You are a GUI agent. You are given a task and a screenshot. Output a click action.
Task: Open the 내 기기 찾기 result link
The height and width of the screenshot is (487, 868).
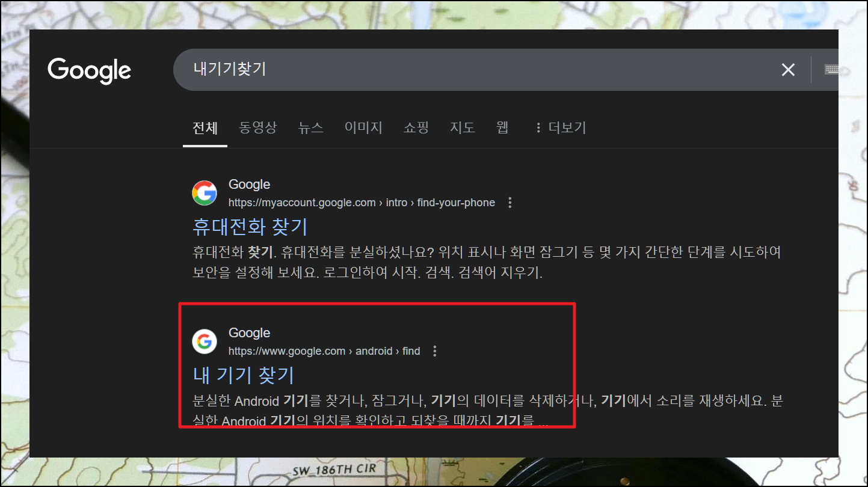click(243, 375)
